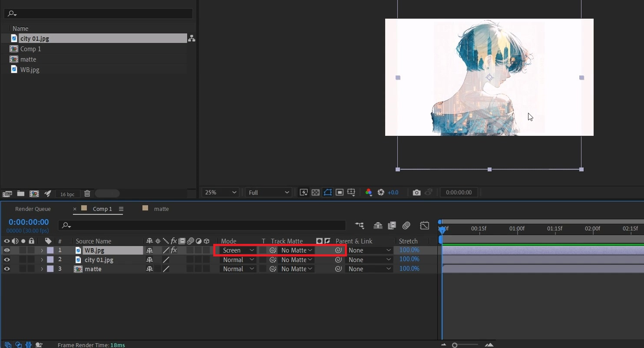Click the parent pick whip for matte layer
Screen dimensions: 644x348
[338, 269]
